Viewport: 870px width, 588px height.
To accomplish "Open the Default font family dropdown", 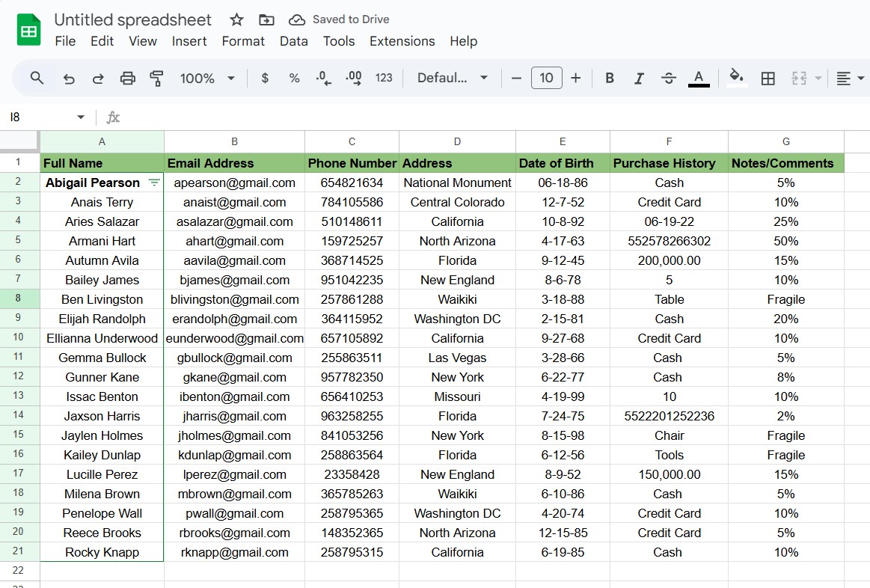I will (x=452, y=79).
